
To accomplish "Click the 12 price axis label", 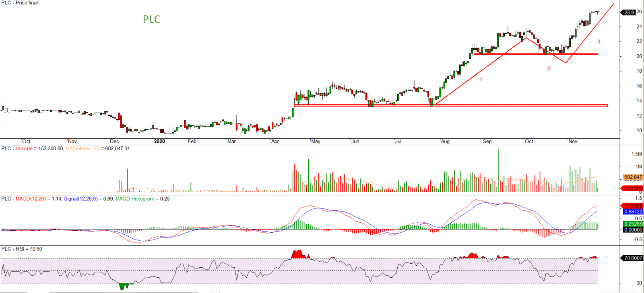I will (639, 116).
